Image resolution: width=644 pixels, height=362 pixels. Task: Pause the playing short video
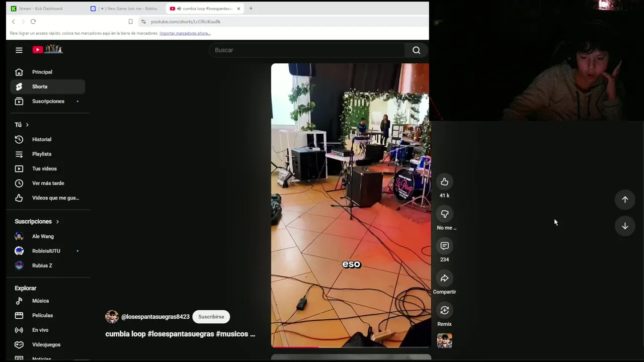click(351, 205)
